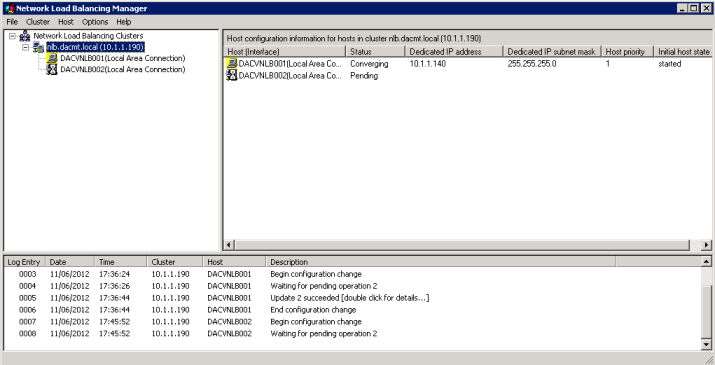Image resolution: width=715 pixels, height=365 pixels.
Task: Sort by Status column header
Action: pos(375,52)
